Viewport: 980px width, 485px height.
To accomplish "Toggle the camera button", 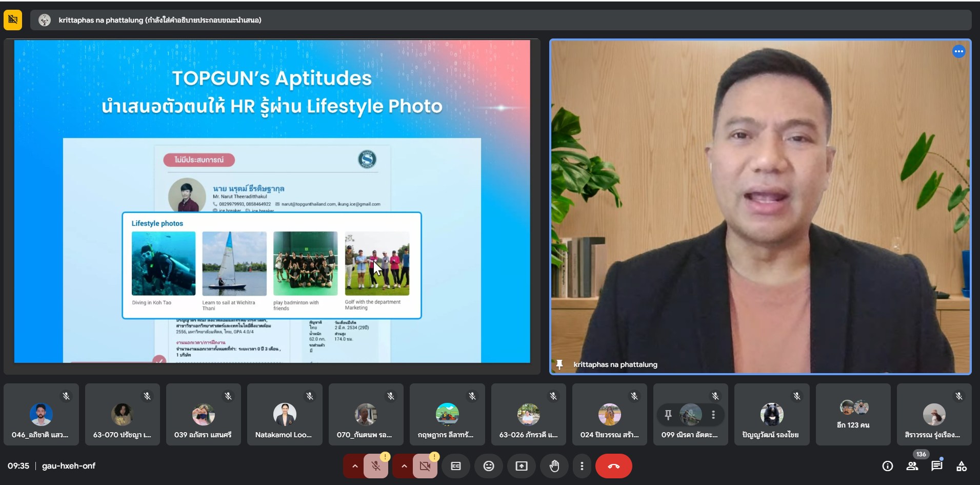I will [425, 466].
